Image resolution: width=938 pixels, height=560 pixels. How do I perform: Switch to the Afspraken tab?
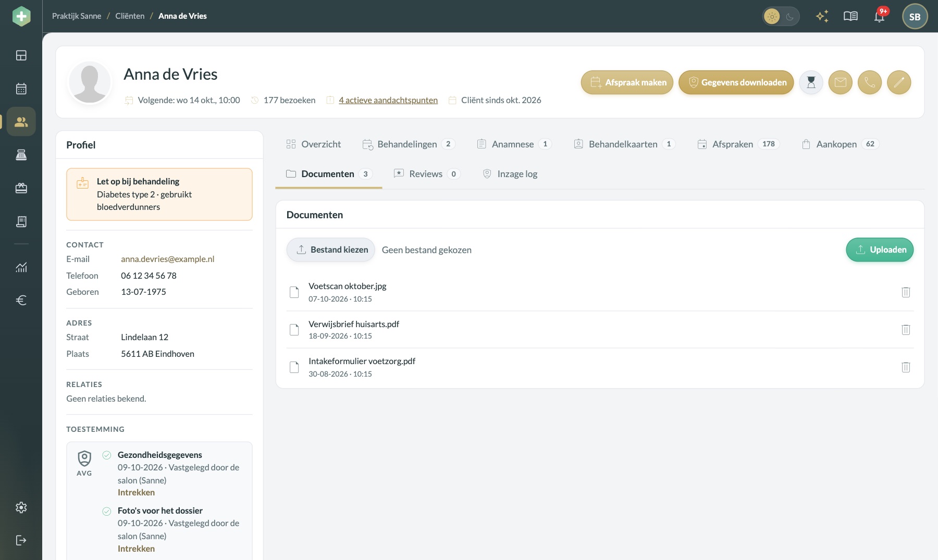[x=738, y=144]
